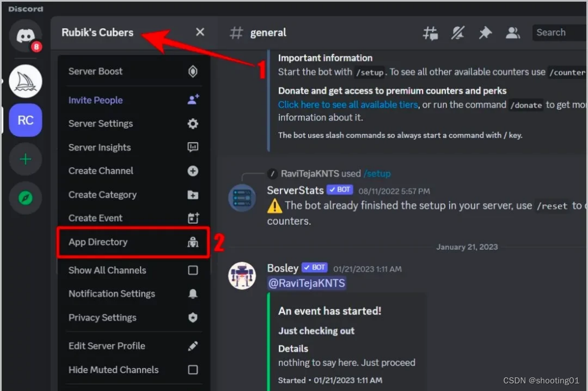Click the Server Insights chart icon
This screenshot has height=391, width=588.
point(193,147)
